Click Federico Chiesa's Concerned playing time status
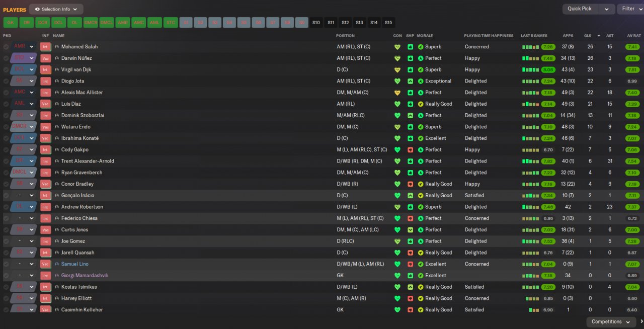The height and width of the screenshot is (329, 644). (477, 218)
